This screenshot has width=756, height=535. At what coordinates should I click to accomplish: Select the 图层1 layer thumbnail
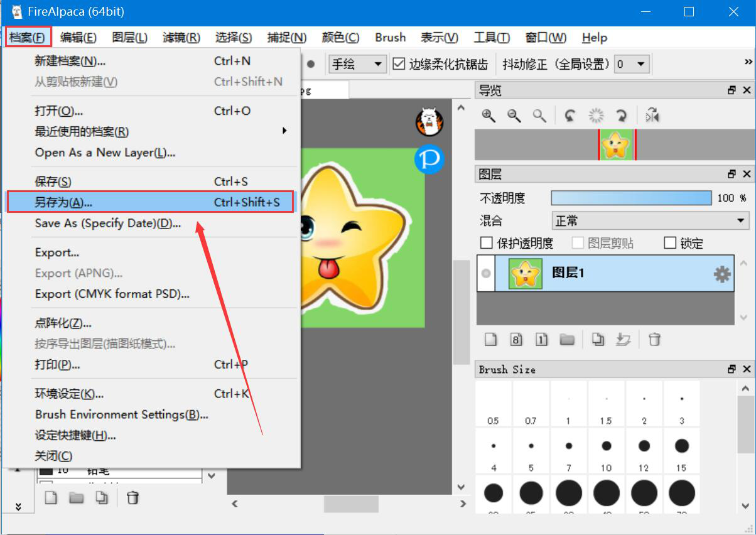[x=526, y=273]
